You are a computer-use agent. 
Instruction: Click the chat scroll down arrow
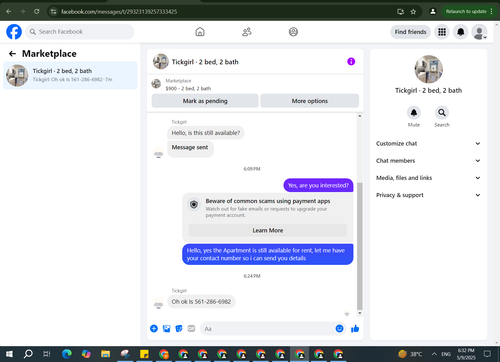[x=360, y=313]
